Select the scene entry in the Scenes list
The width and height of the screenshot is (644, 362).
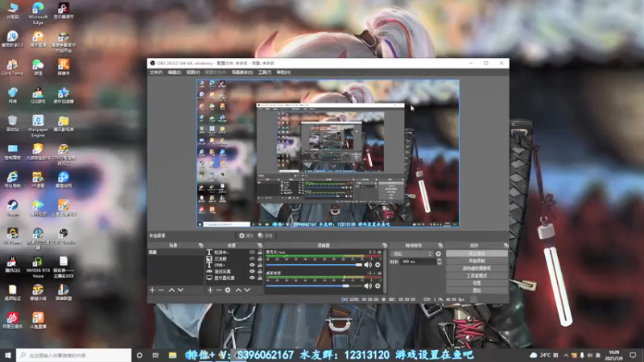(175, 253)
